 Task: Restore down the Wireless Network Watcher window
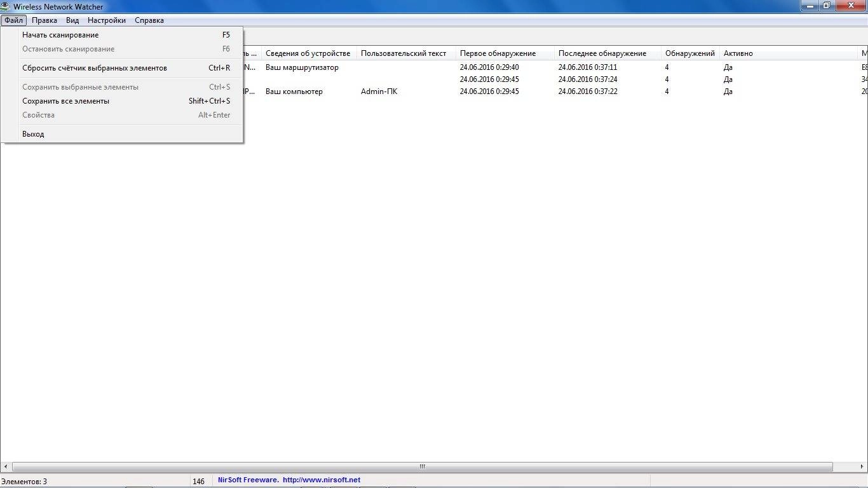pos(826,5)
